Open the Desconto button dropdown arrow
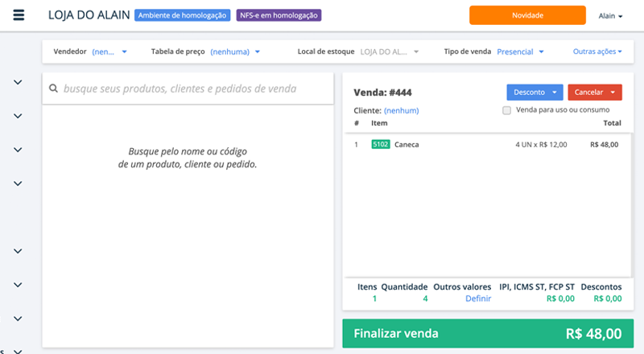 [555, 93]
